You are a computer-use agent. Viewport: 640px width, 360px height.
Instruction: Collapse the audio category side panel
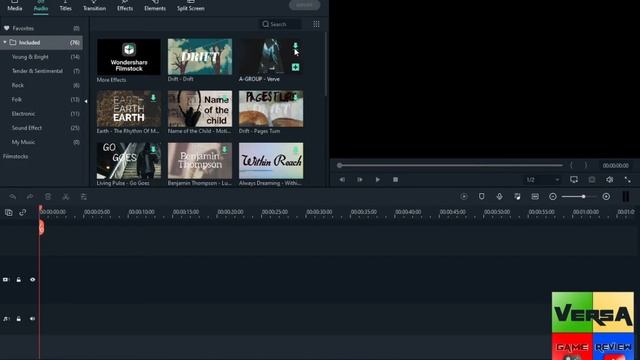click(86, 101)
